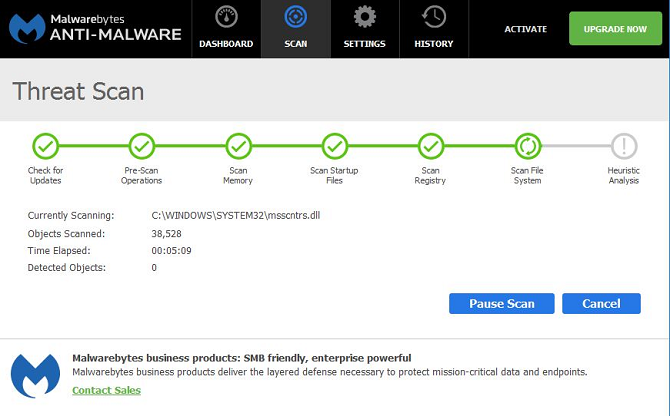670x416 pixels.
Task: Click the Scan Registry checkmark step
Action: [431, 146]
